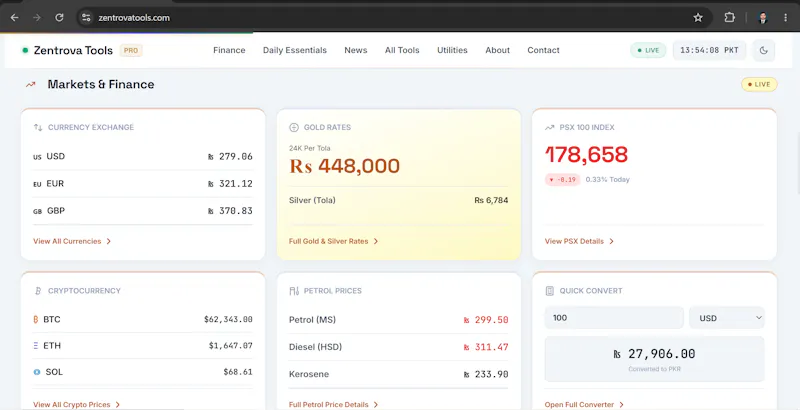
Task: Click the BTC price $62,343.00
Action: pos(228,320)
